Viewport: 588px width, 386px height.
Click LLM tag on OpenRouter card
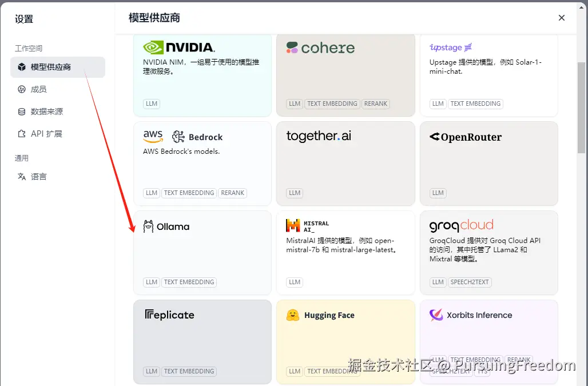[438, 193]
